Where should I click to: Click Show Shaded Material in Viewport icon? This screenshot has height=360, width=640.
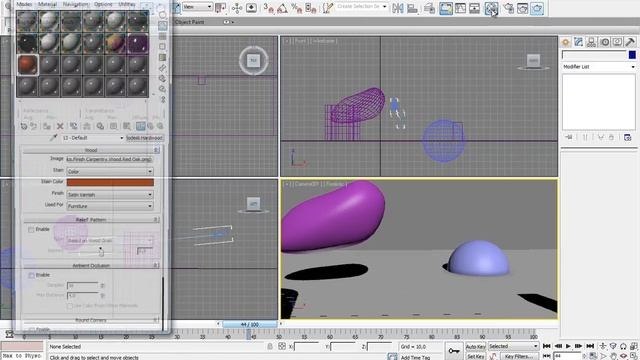coord(140,127)
